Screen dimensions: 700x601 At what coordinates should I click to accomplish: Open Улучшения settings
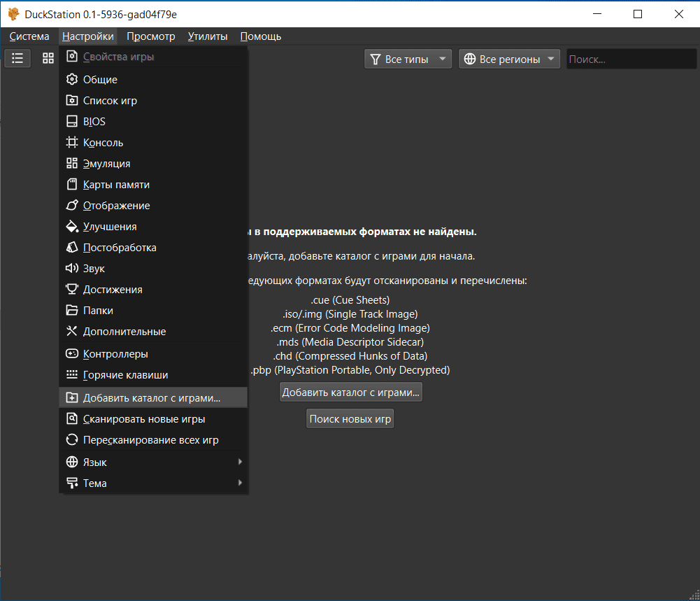point(153,226)
